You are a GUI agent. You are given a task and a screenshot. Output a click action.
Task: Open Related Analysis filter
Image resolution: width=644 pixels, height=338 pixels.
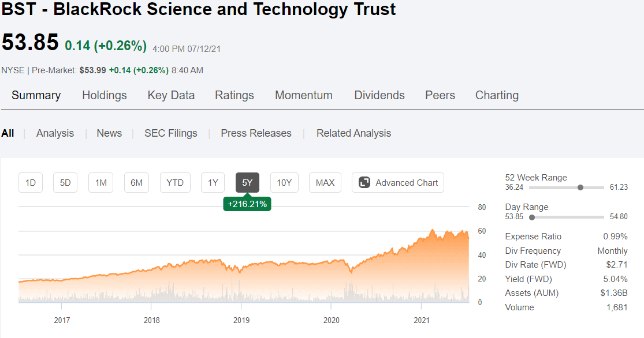(x=353, y=133)
